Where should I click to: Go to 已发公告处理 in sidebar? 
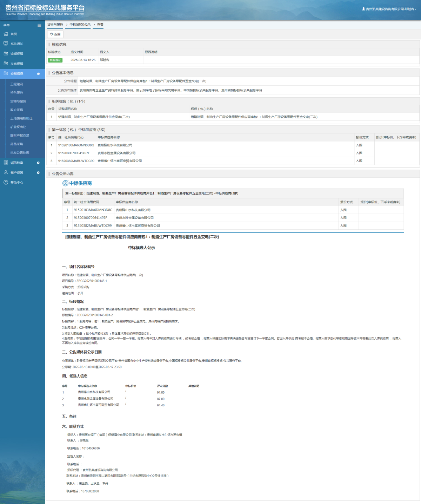(x=20, y=153)
